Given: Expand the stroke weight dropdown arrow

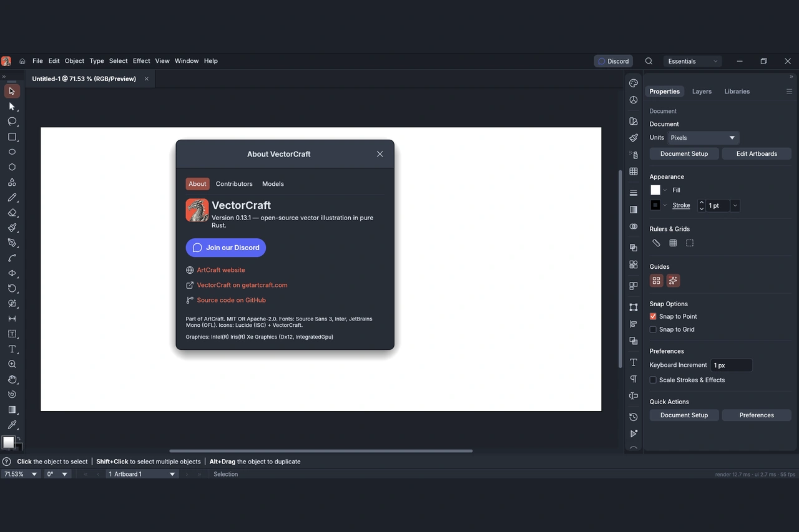Looking at the screenshot, I should (735, 206).
